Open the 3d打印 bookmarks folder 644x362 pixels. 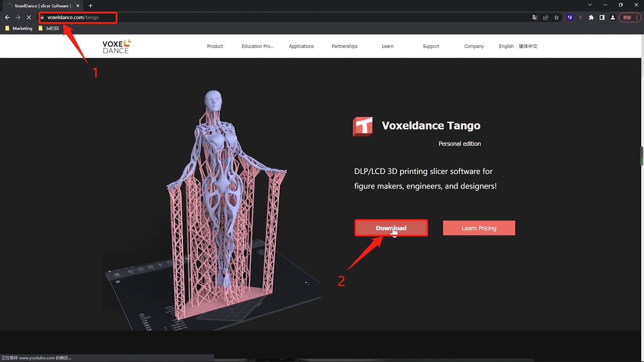pyautogui.click(x=49, y=28)
